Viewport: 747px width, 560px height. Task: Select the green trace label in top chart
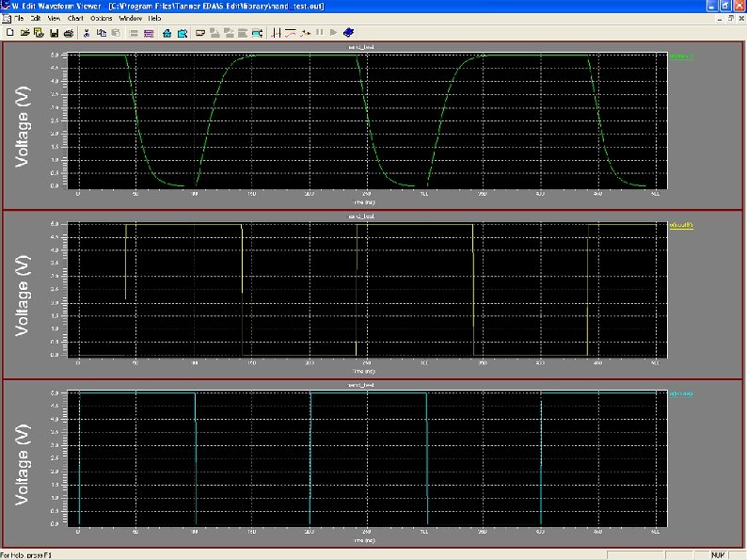[680, 57]
